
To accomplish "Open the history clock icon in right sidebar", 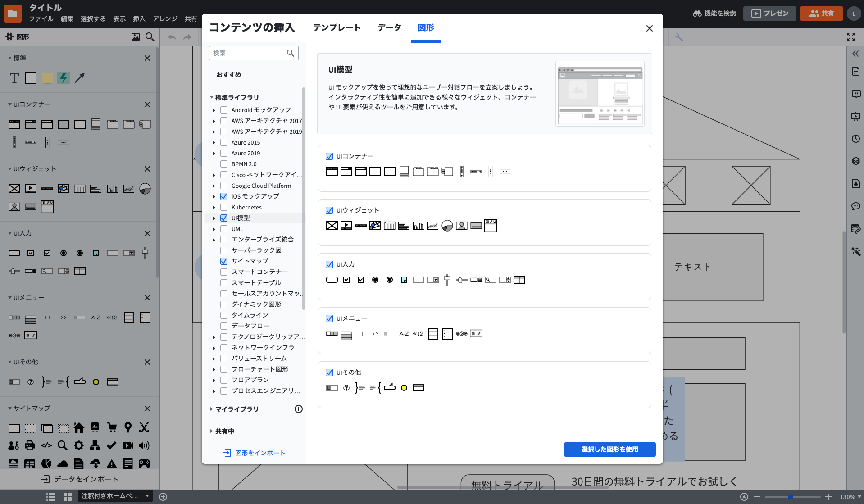I will [x=856, y=139].
